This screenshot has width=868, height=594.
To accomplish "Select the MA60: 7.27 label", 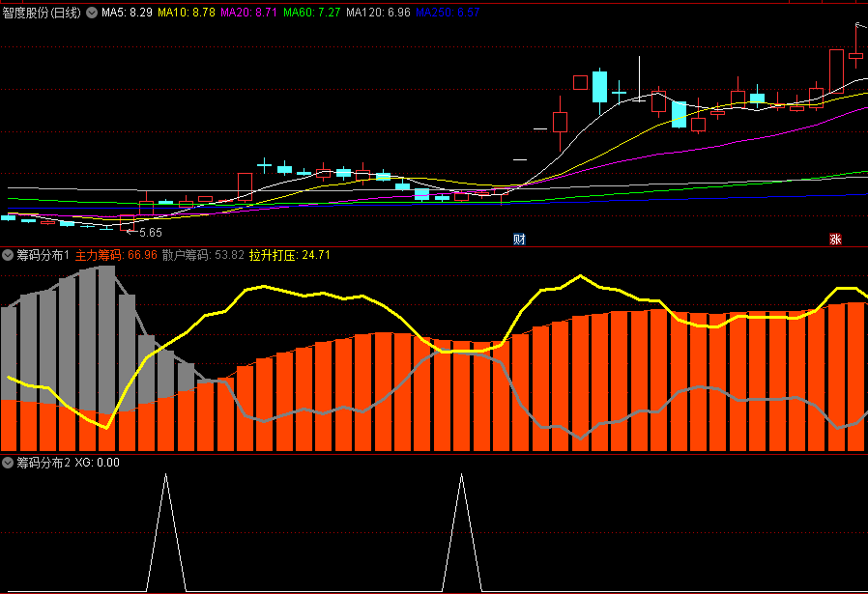I will pos(311,13).
